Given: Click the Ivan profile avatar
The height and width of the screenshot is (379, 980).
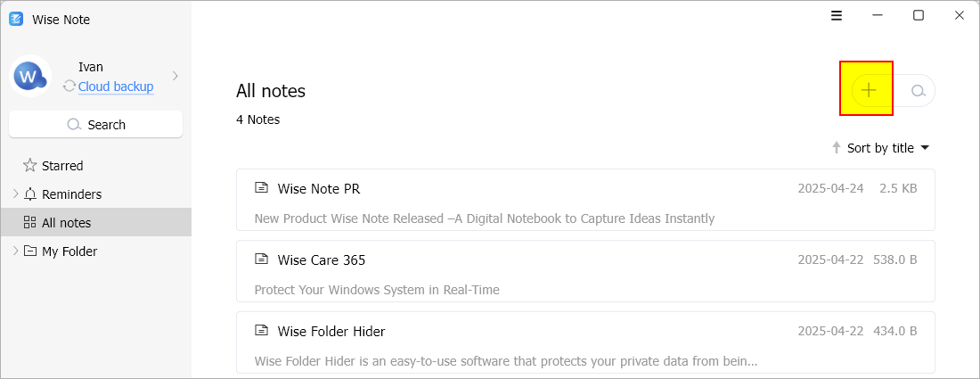Looking at the screenshot, I should 30,77.
